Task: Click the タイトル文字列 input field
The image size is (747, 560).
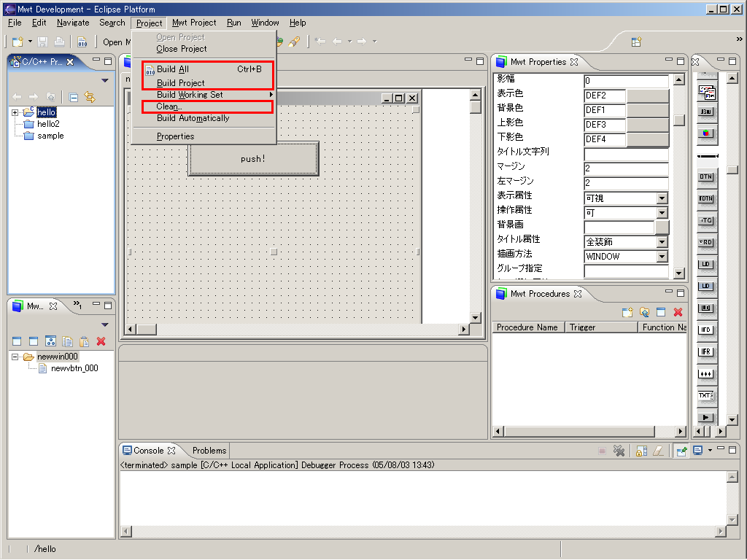Action: tap(626, 155)
